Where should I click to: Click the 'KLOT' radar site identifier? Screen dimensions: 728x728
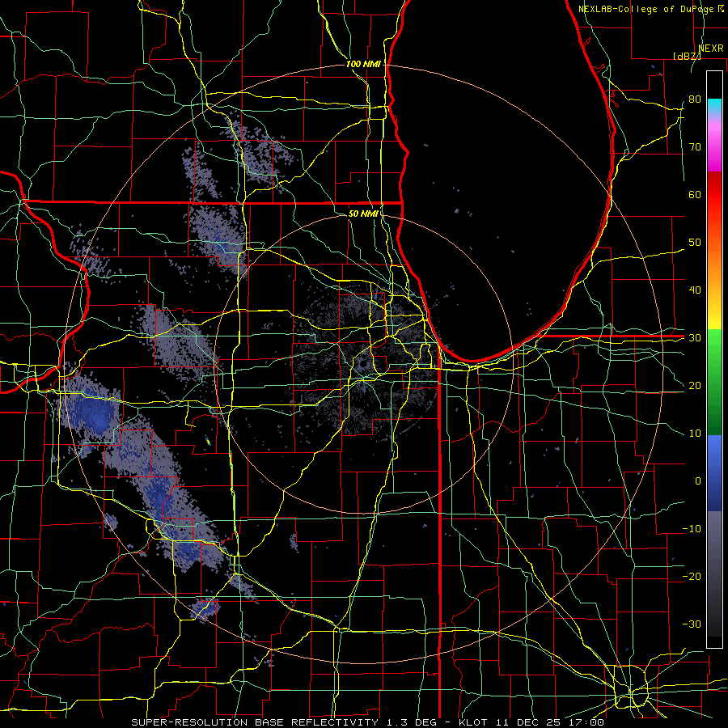(x=472, y=722)
